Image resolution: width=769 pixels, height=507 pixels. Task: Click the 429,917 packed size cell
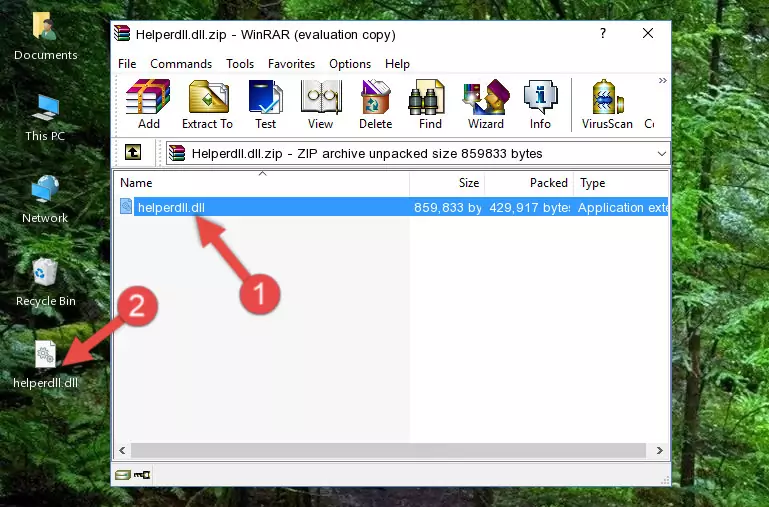point(530,207)
